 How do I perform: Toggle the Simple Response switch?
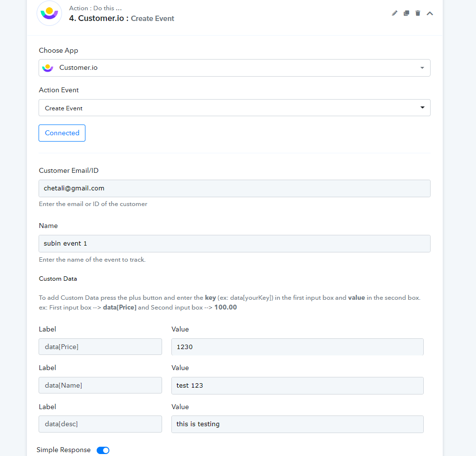click(103, 450)
